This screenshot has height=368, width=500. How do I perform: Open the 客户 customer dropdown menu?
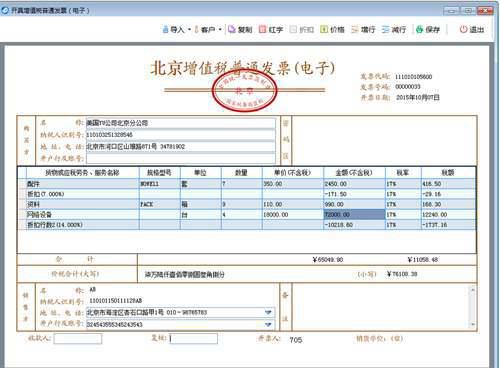point(208,30)
